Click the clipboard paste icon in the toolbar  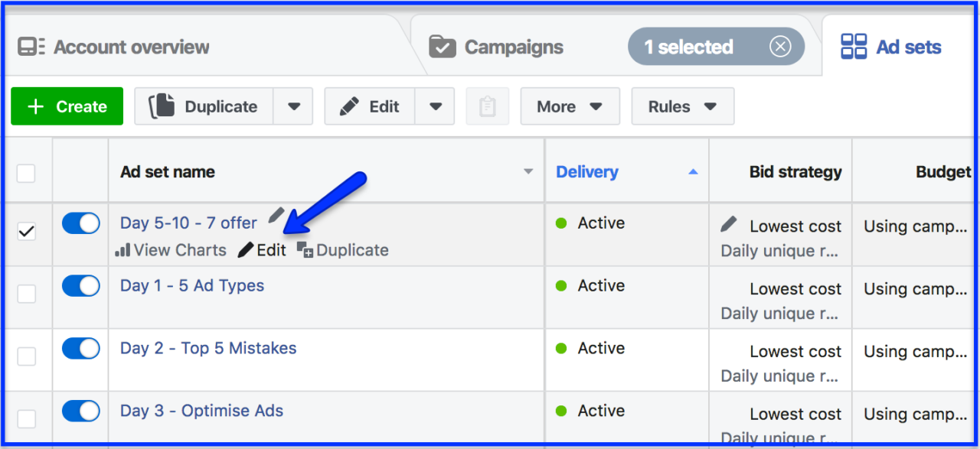pos(488,106)
